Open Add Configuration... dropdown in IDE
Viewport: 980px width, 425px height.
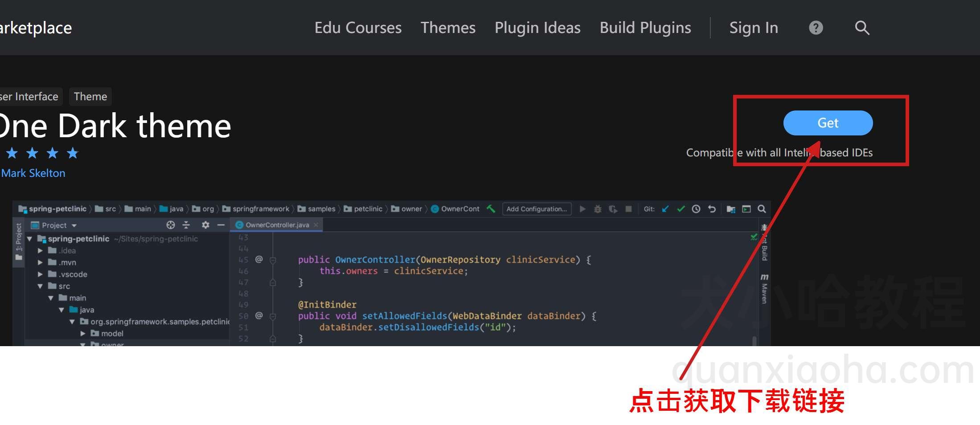pyautogui.click(x=537, y=209)
